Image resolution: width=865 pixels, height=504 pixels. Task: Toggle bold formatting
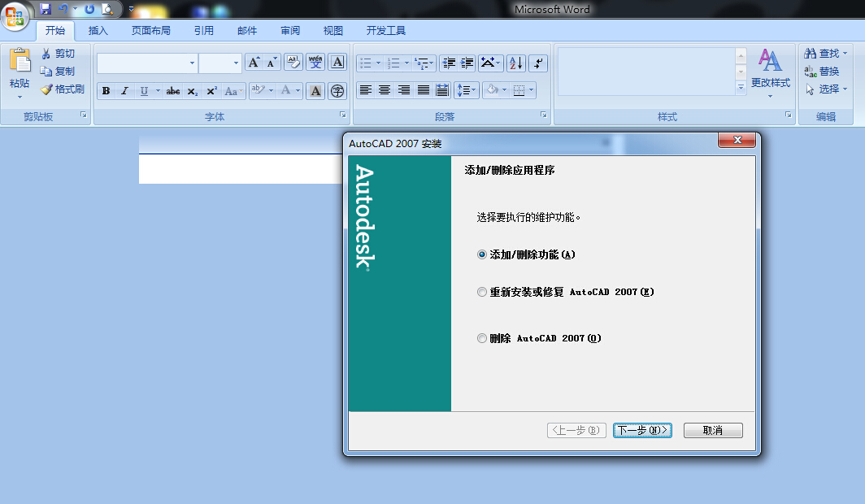pos(106,91)
